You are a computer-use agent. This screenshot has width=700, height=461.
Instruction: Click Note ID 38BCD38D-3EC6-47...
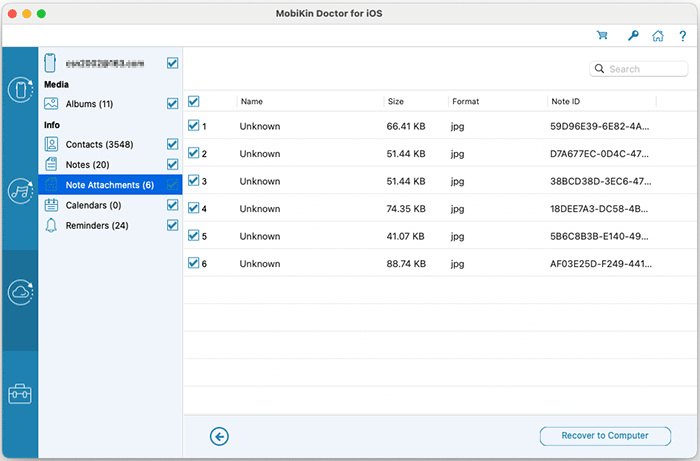click(600, 181)
